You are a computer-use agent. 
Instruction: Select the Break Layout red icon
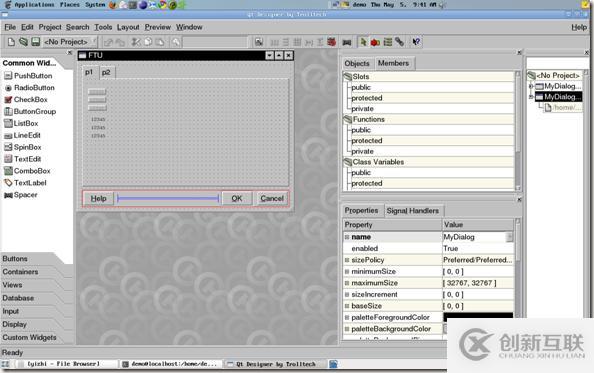[331, 42]
